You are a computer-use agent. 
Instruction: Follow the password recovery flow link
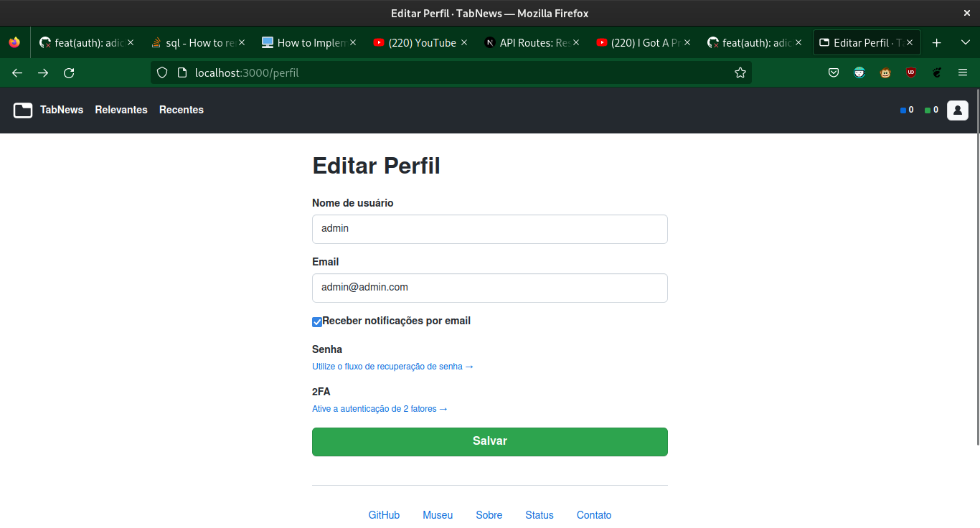[x=393, y=367]
